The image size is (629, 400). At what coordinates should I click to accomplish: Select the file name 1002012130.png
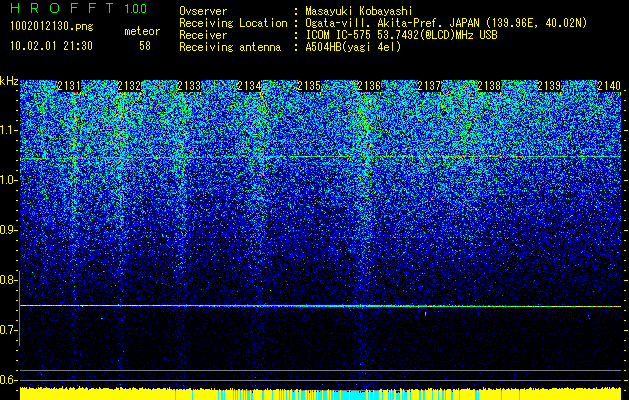tap(52, 27)
